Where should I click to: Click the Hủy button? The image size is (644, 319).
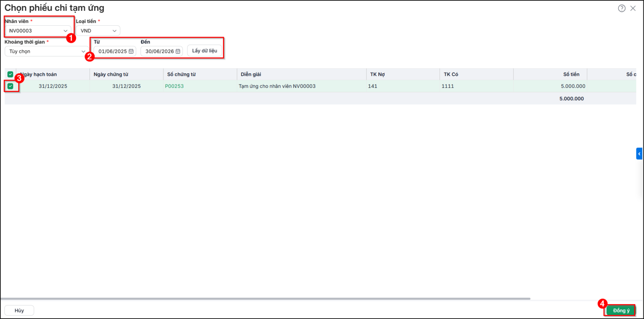[19, 311]
